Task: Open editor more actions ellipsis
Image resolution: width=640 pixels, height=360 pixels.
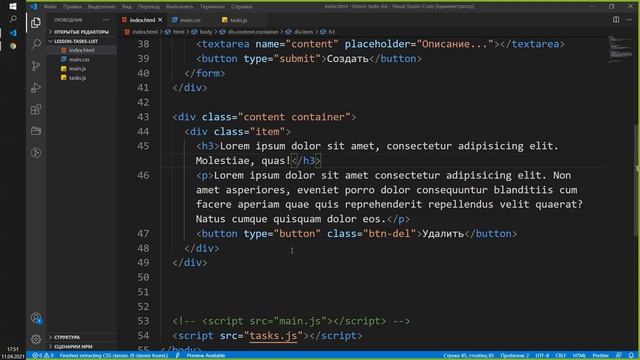Action: (x=629, y=20)
